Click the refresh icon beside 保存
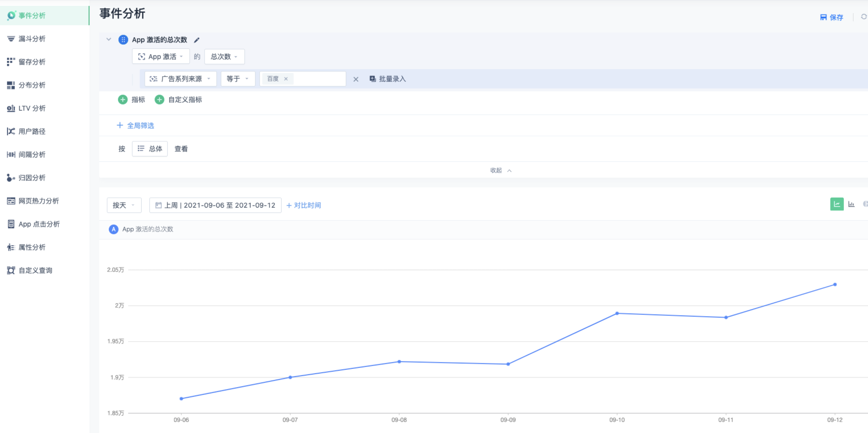The width and height of the screenshot is (868, 433). pos(864,17)
